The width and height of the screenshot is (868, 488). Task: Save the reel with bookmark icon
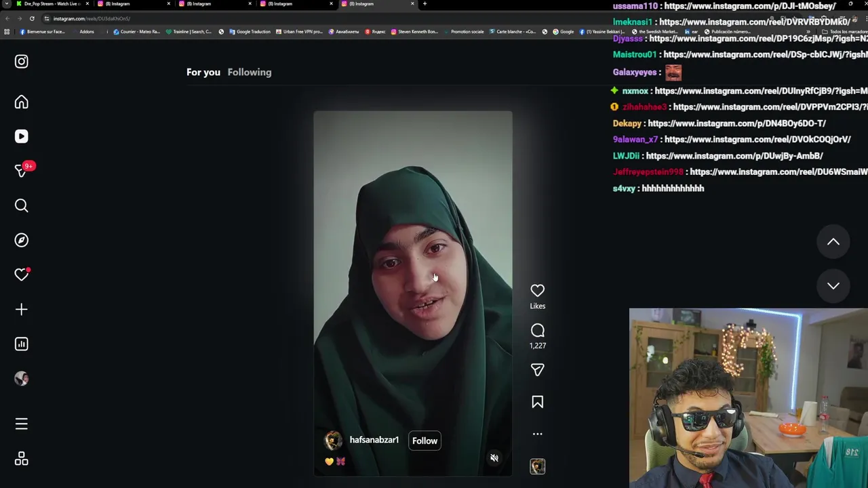coord(537,402)
